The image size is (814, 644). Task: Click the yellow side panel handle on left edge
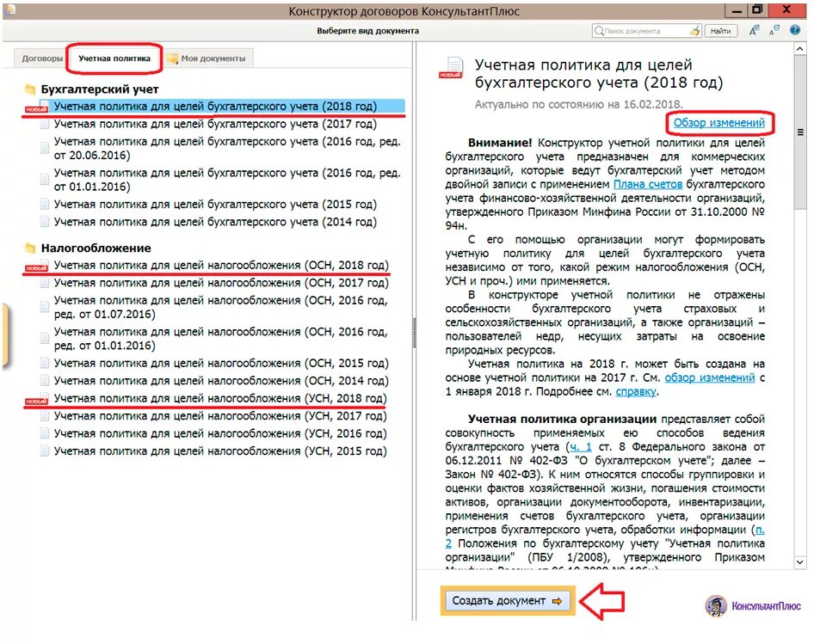pyautogui.click(x=4, y=335)
